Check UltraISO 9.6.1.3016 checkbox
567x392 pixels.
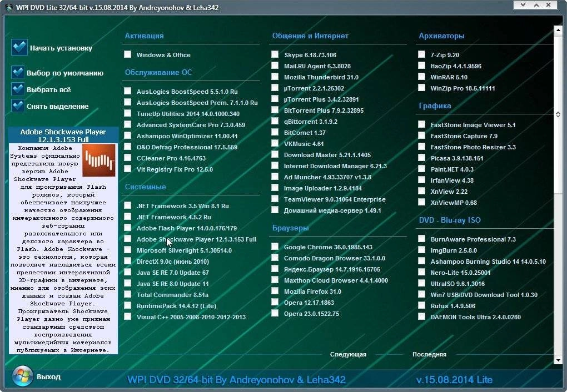pos(421,283)
